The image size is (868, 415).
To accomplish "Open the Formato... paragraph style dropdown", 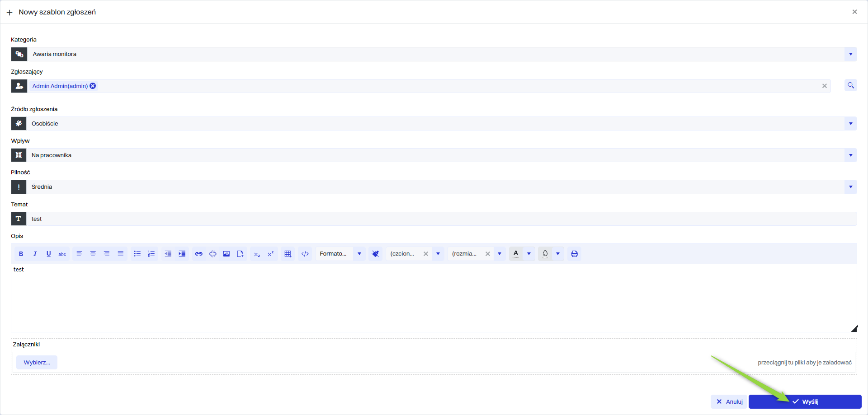I will pos(359,254).
